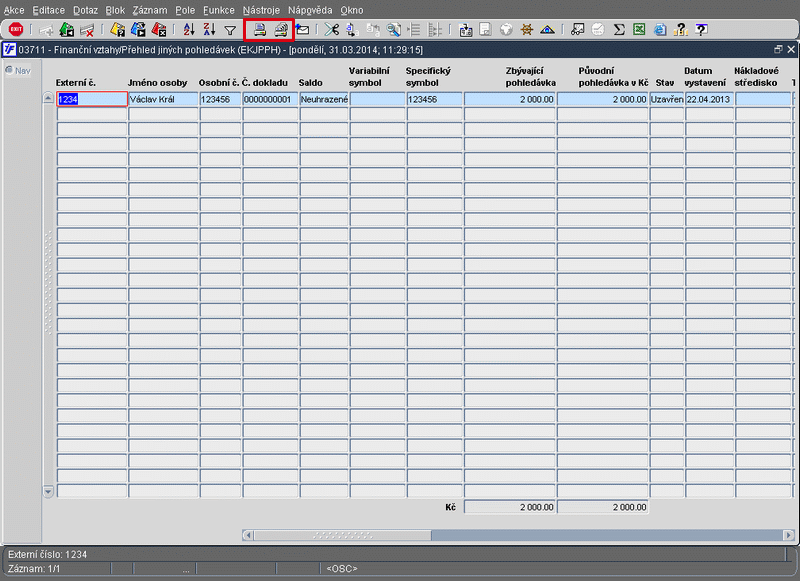Click the triangle eye icon in the toolbar
Viewport: 800px width, 581px height.
547,30
